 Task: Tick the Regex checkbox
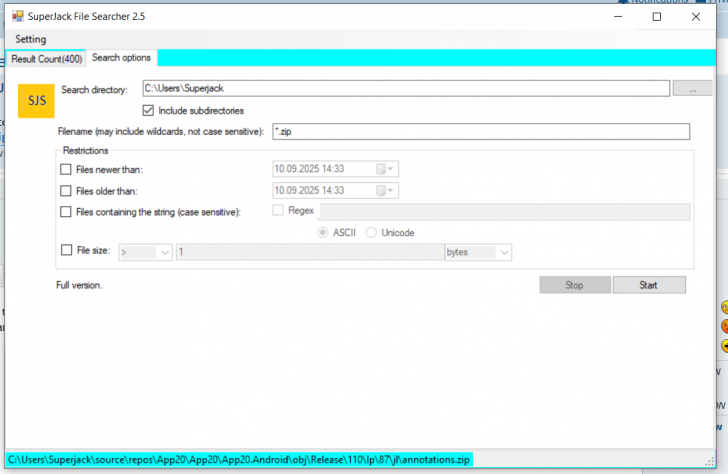click(278, 210)
